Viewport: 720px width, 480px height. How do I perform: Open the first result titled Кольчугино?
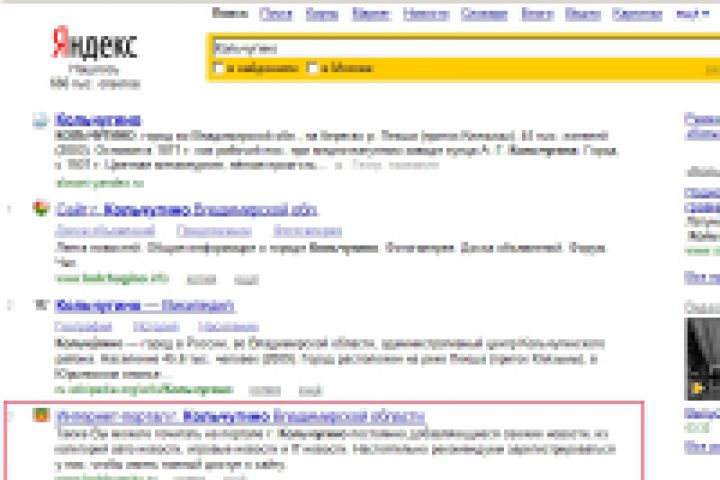97,120
